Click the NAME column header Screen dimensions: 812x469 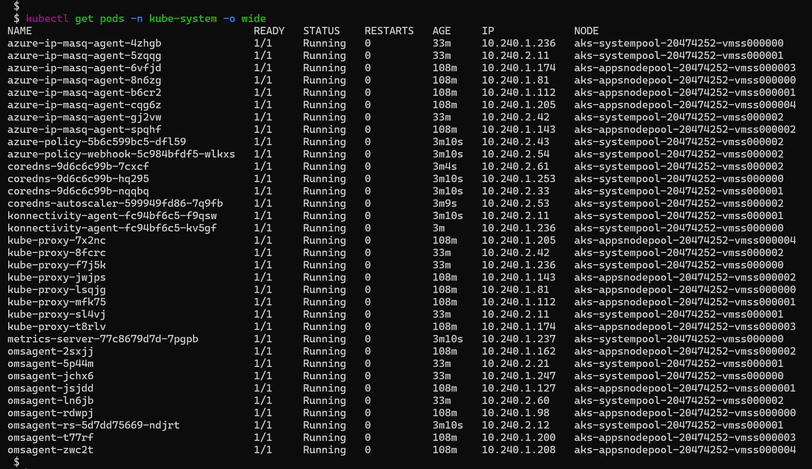pyautogui.click(x=20, y=31)
